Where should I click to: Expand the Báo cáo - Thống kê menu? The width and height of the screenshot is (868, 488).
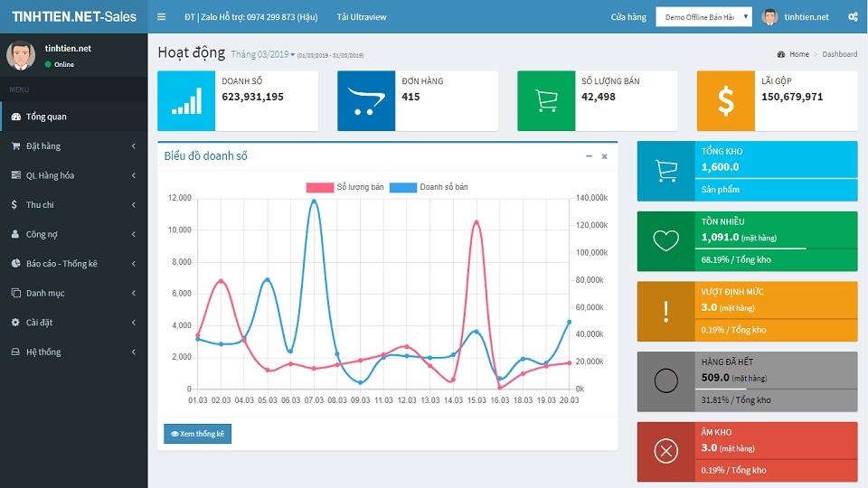pos(74,263)
